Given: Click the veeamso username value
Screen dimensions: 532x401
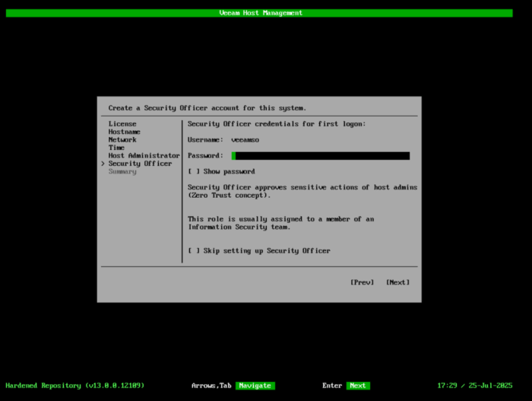Looking at the screenshot, I should [245, 140].
